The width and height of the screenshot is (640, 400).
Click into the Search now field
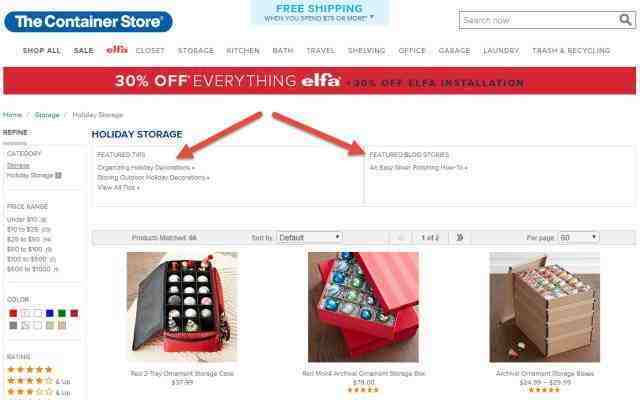click(539, 20)
